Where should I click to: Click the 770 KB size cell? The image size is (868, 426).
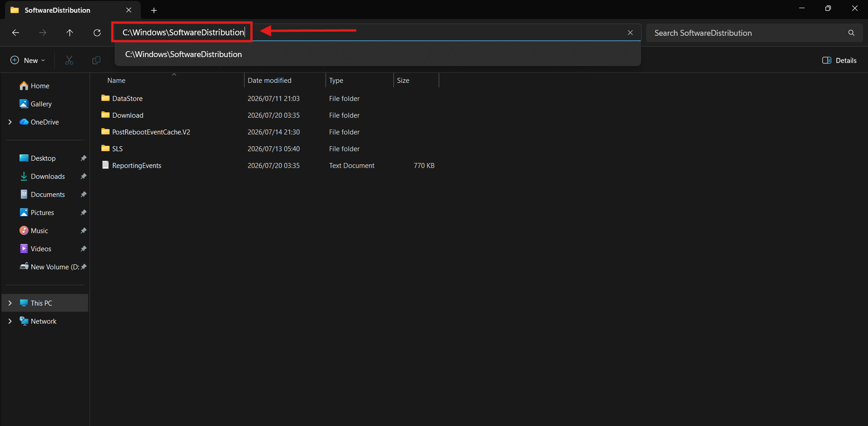(x=424, y=165)
